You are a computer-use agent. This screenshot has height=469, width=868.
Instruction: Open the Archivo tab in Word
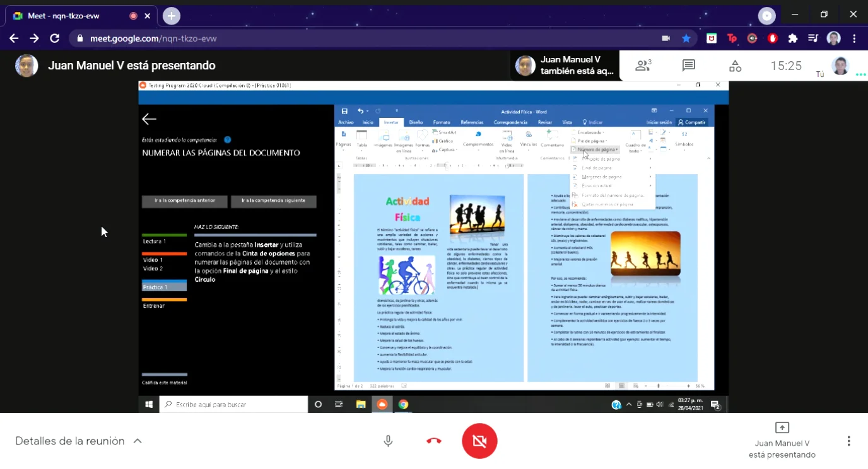[x=346, y=122]
